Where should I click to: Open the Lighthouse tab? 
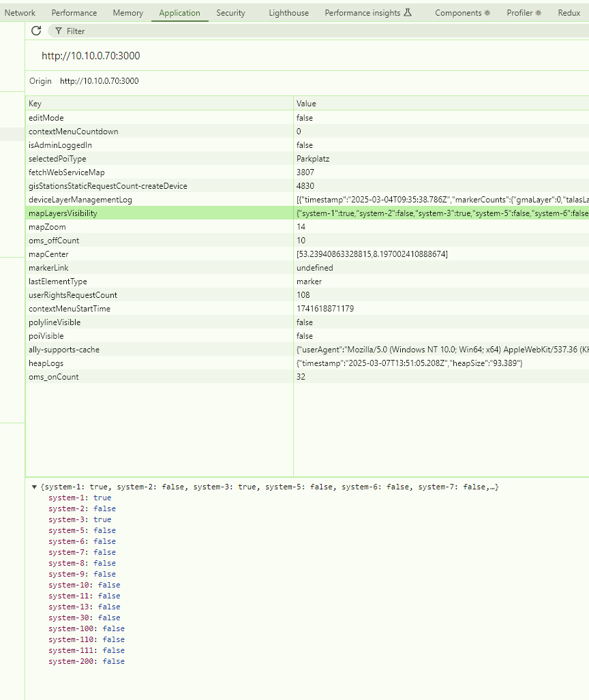[288, 13]
